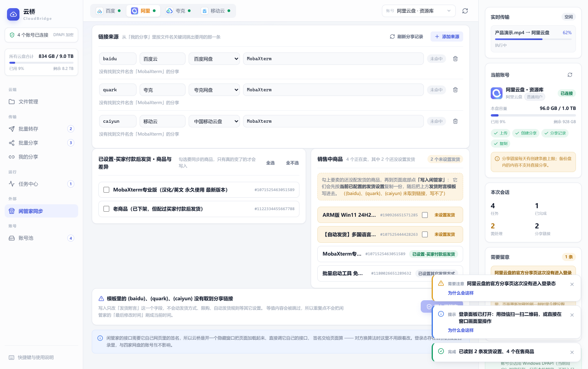This screenshot has width=588, height=369.
Task: Delete the quark link source row
Action: pyautogui.click(x=455, y=90)
